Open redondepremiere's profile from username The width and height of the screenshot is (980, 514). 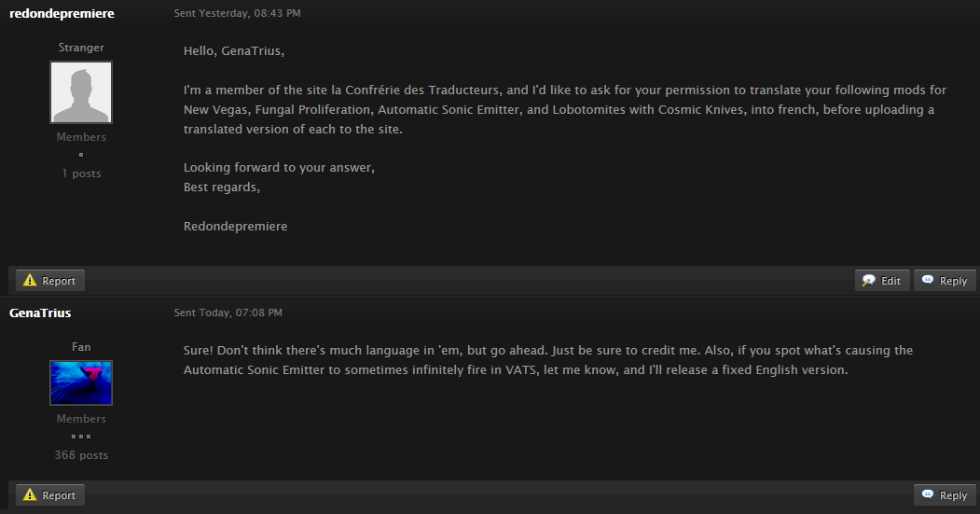62,13
